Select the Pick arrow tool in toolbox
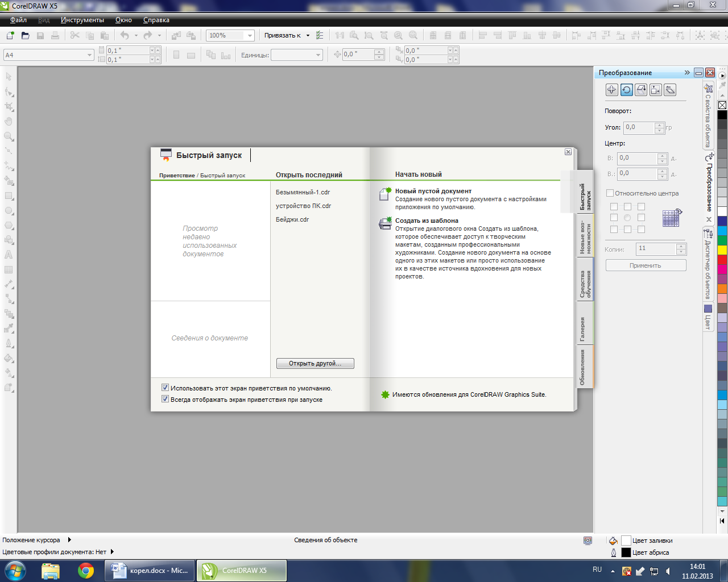Image resolution: width=728 pixels, height=582 pixels. pos(9,77)
